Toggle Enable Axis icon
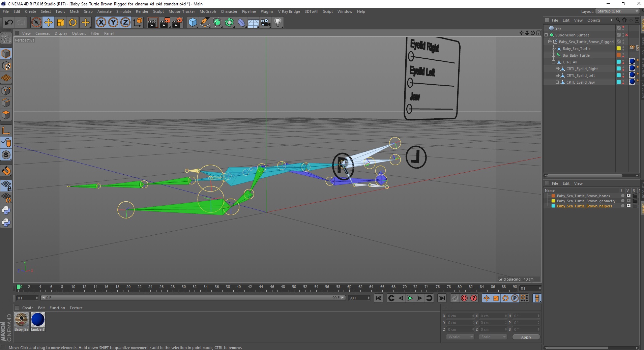 coord(6,130)
